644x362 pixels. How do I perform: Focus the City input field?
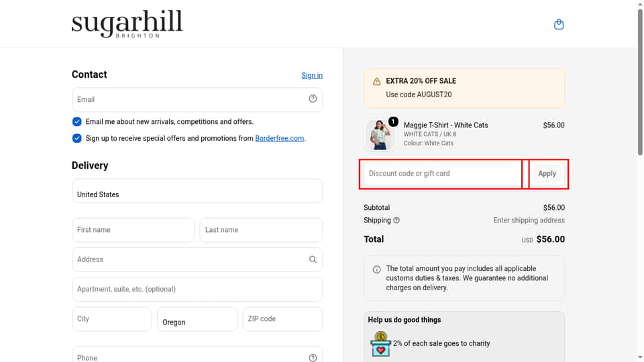coord(112,319)
